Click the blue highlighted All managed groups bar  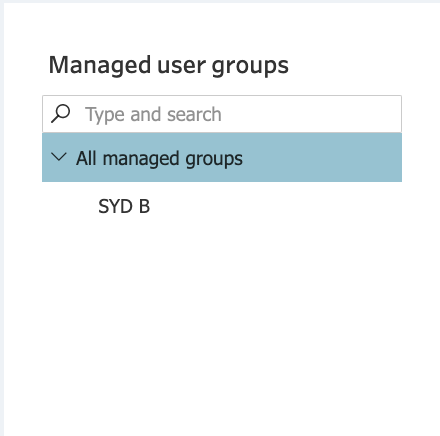(x=222, y=157)
